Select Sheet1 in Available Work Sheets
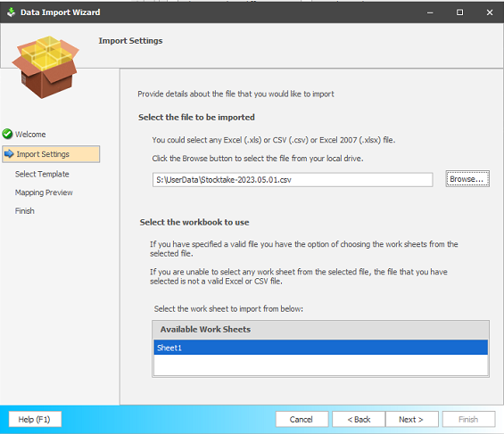The image size is (504, 434). [321, 348]
